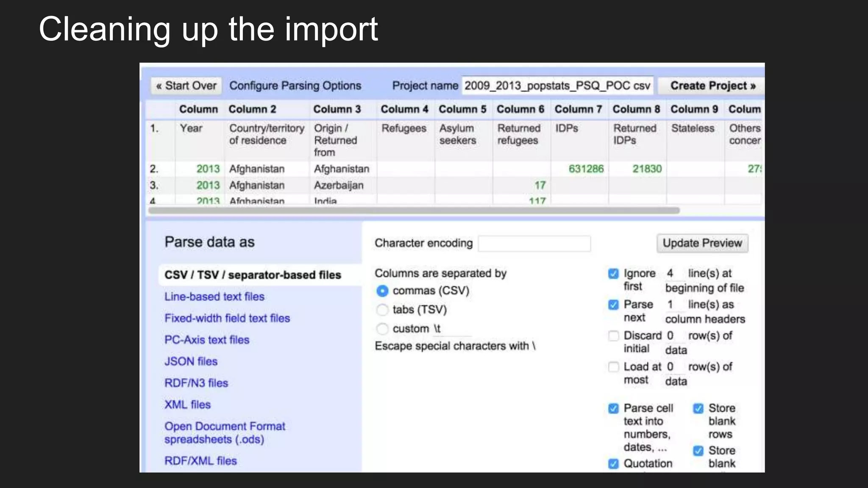Toggle Parse cell text into numbers checkbox
This screenshot has height=488, width=868.
click(613, 408)
